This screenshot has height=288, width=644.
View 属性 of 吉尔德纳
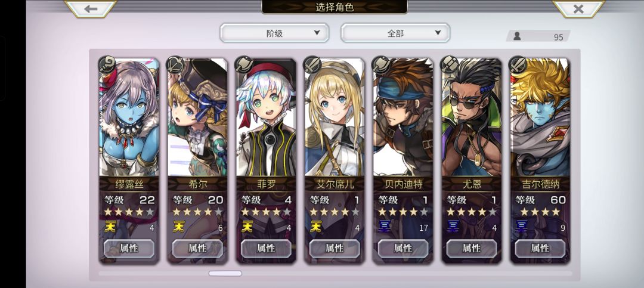(540, 248)
